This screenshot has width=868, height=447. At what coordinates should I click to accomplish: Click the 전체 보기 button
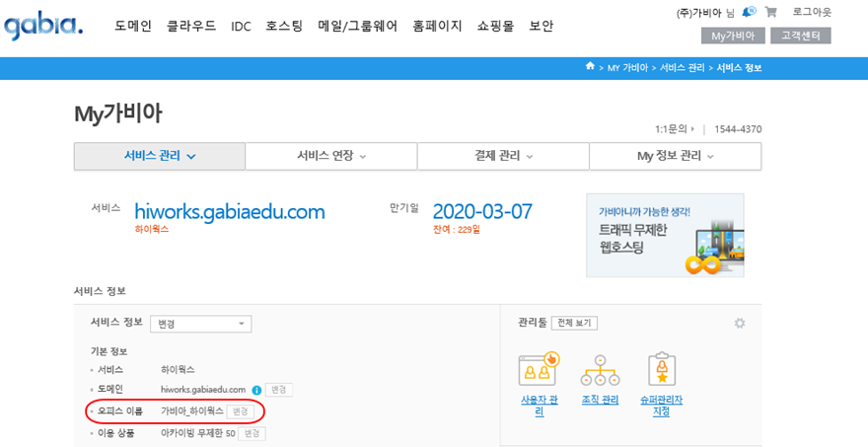[574, 323]
